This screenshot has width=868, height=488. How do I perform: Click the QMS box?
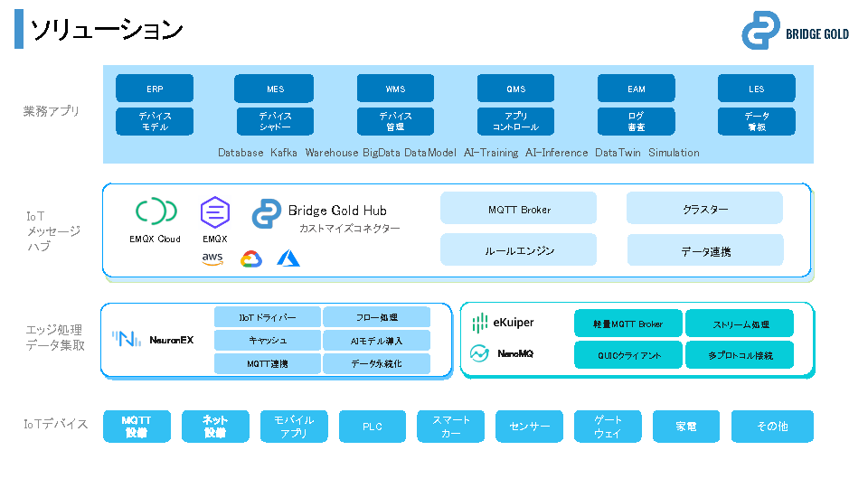pyautogui.click(x=515, y=89)
